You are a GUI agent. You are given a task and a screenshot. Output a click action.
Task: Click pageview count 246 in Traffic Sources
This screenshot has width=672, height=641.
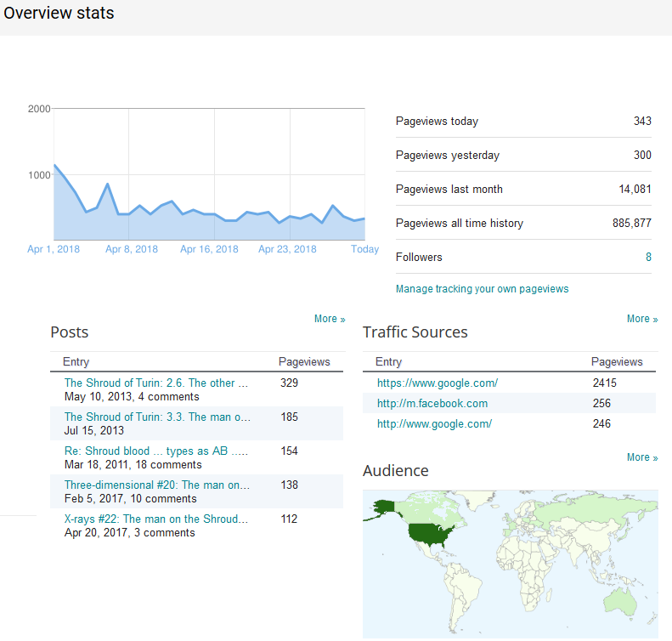point(601,423)
